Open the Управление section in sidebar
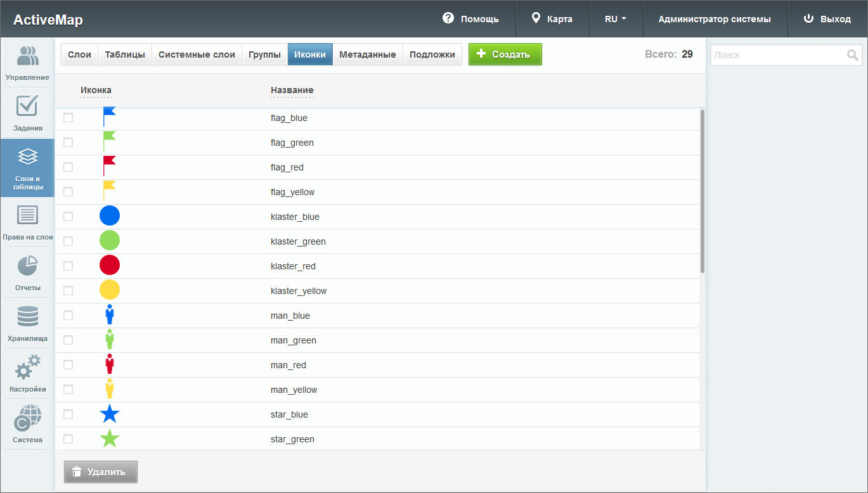Viewport: 868px width, 493px height. tap(27, 62)
